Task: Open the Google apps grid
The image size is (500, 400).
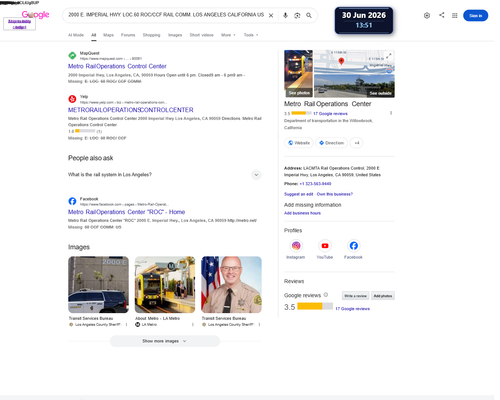Action: coord(455,15)
